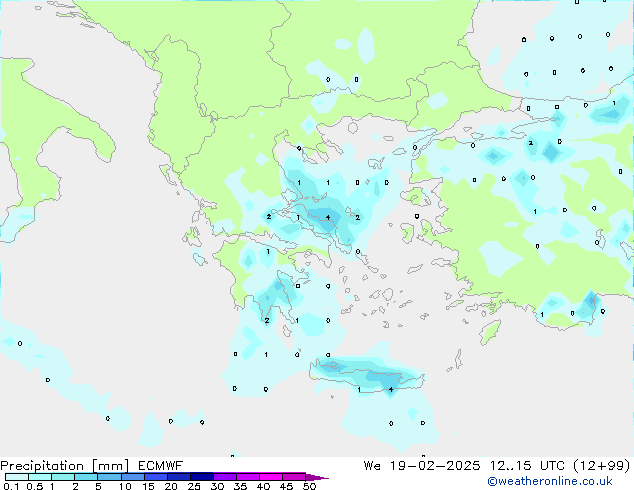Click the ECMWF model label

(x=161, y=466)
